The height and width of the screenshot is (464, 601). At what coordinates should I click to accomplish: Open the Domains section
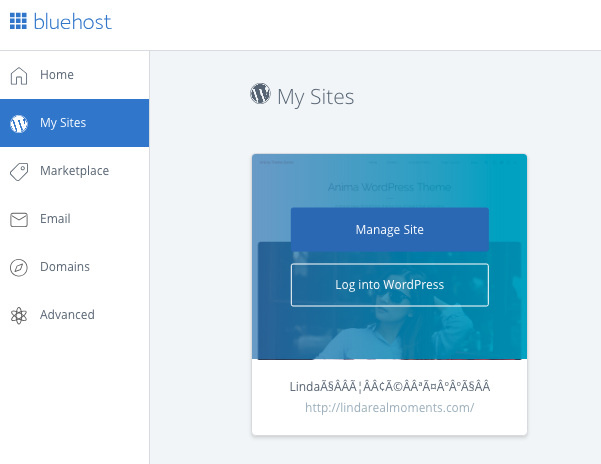pyautogui.click(x=74, y=267)
